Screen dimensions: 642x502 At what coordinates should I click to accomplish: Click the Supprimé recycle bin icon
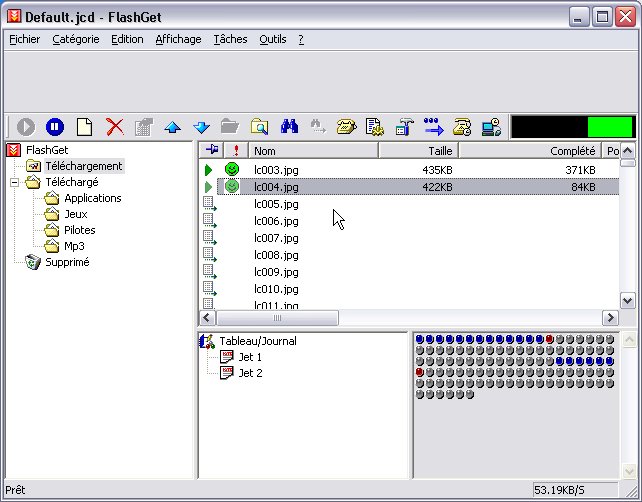pos(33,262)
